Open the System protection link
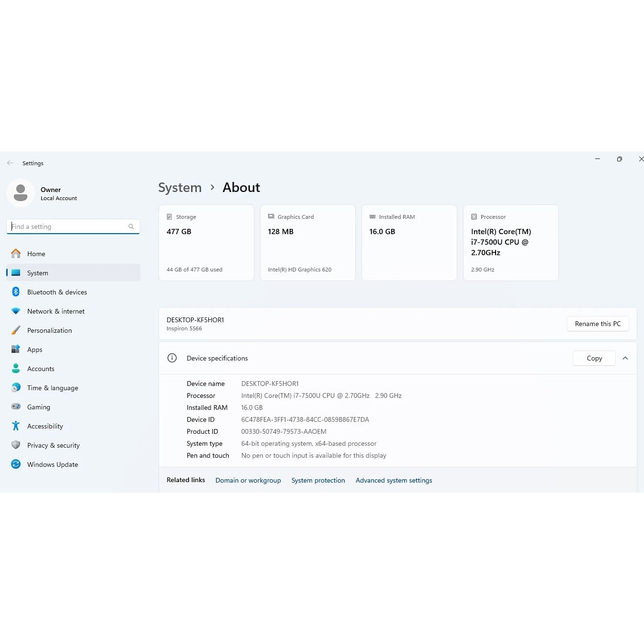The width and height of the screenshot is (644, 644). pyautogui.click(x=318, y=480)
